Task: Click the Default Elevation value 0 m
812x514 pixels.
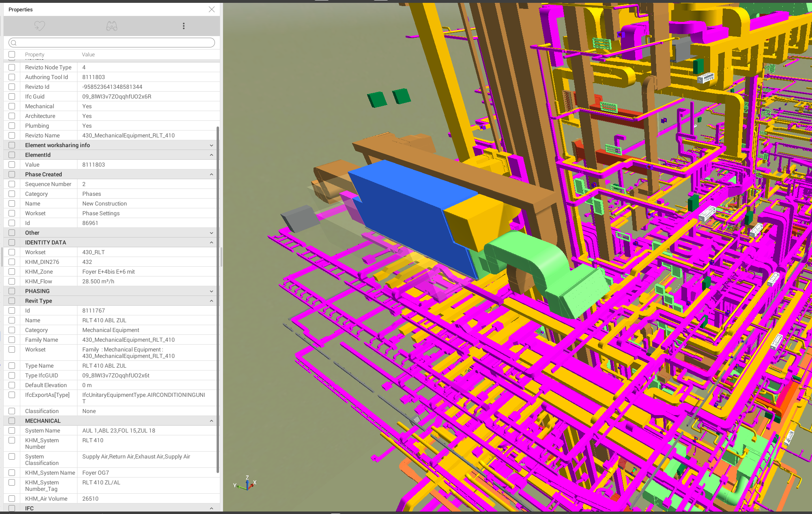Action: (87, 385)
